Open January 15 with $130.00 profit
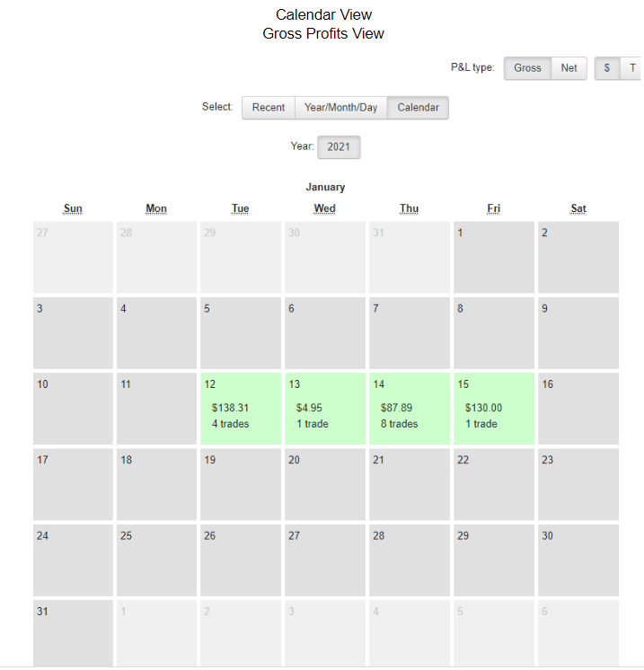 pos(494,408)
